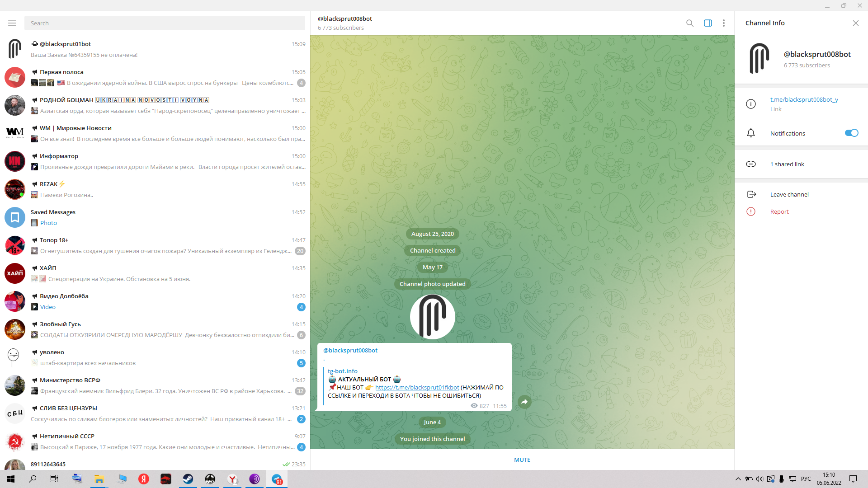Open the volume control in system tray
Image resolution: width=868 pixels, height=488 pixels.
(759, 479)
